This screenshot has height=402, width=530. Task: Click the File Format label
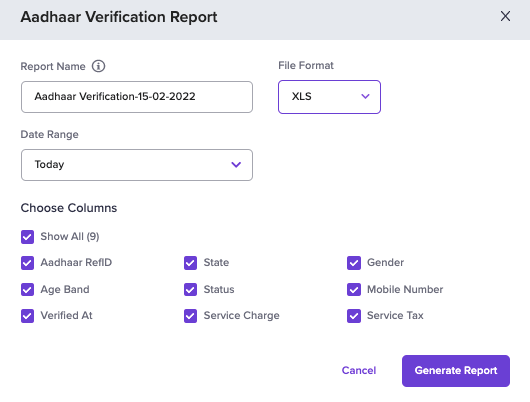pyautogui.click(x=306, y=65)
